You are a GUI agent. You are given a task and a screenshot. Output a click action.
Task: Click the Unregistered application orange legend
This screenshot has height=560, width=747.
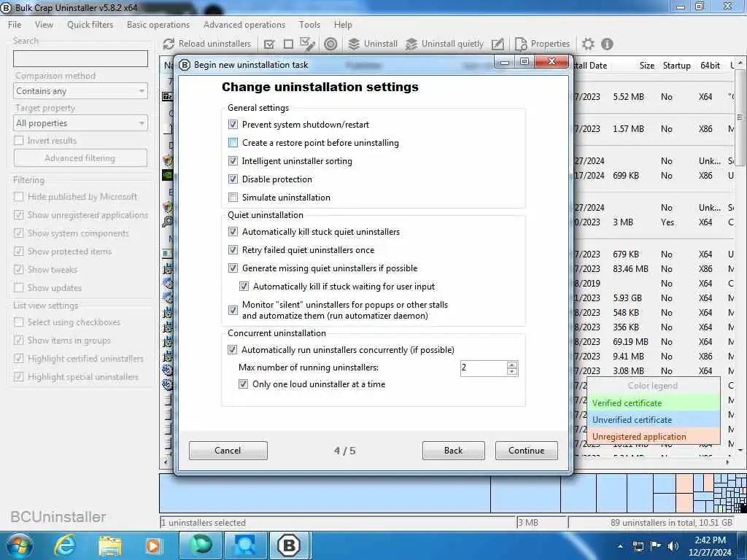point(653,436)
